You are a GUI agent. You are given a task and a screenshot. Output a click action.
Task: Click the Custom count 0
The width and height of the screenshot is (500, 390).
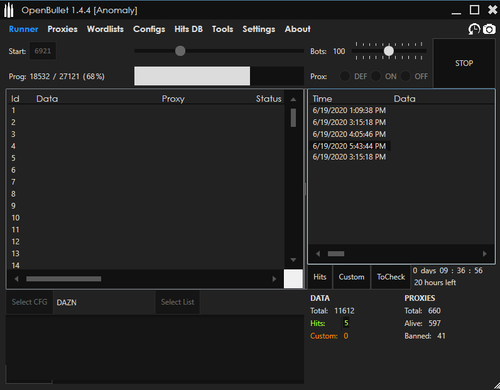346,336
